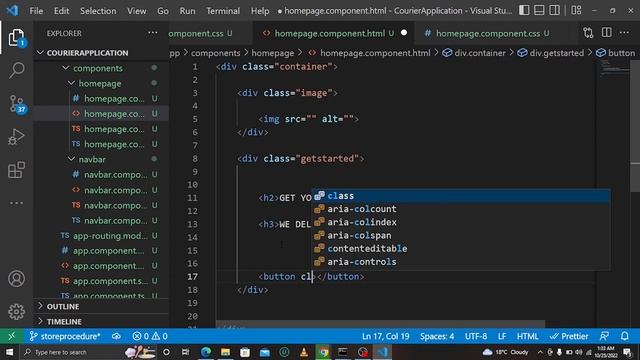This screenshot has height=360, width=640.
Task: Open Chrome from taskbar
Action: (x=323, y=352)
